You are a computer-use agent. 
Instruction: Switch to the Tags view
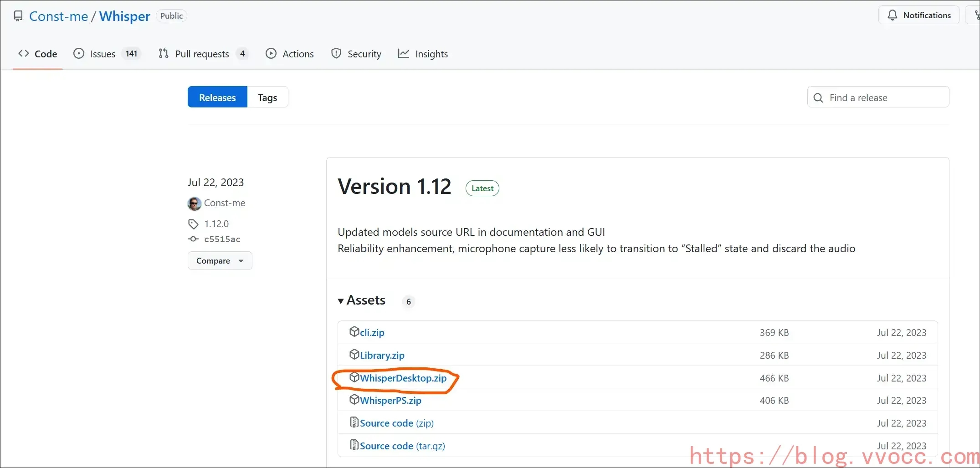click(x=267, y=97)
